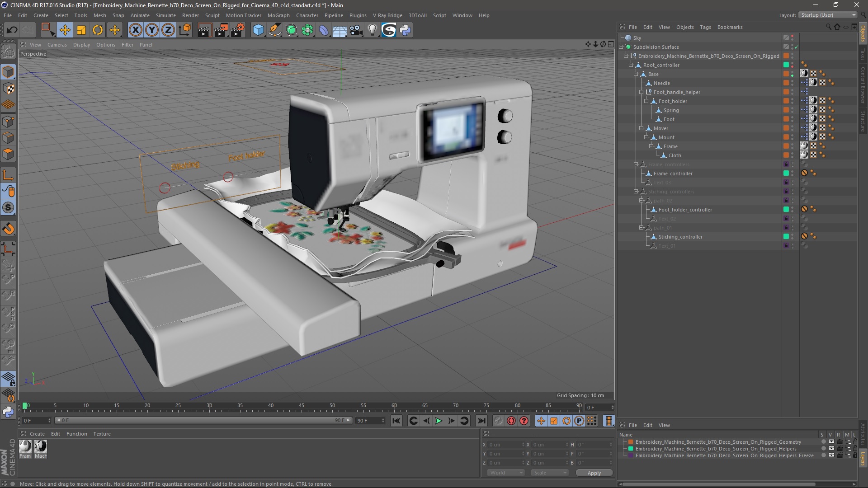Go to start of animation

[x=396, y=421]
